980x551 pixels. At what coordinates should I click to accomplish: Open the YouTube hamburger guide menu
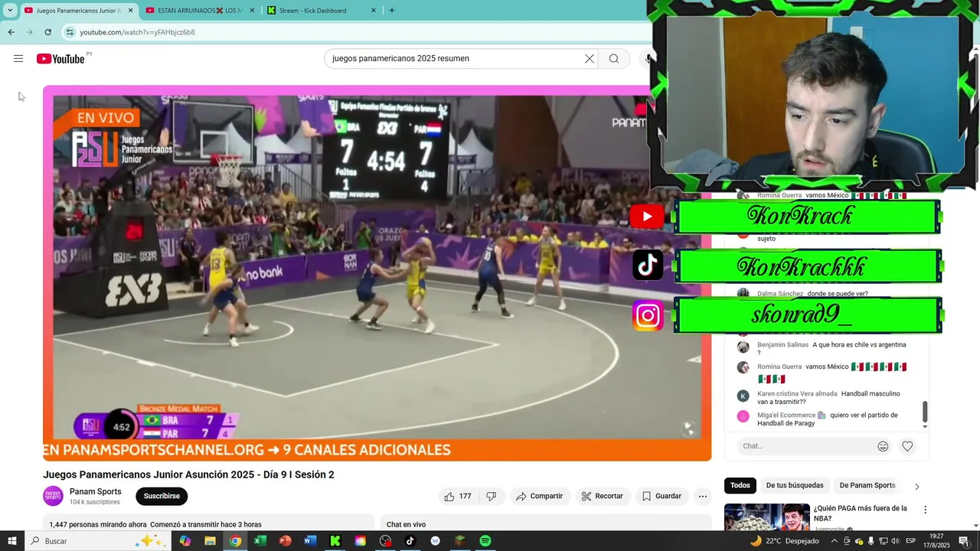[18, 59]
